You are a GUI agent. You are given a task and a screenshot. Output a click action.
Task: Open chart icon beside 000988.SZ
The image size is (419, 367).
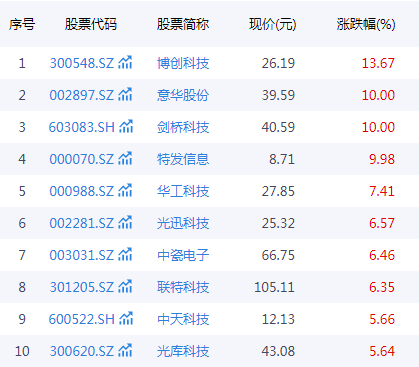(x=125, y=190)
